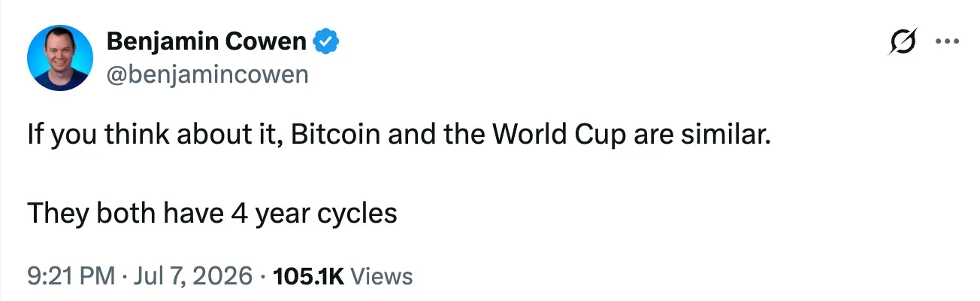This screenshot has width=980, height=301.
Task: Visit the @benjamincowen handle link
Action: click(x=208, y=75)
